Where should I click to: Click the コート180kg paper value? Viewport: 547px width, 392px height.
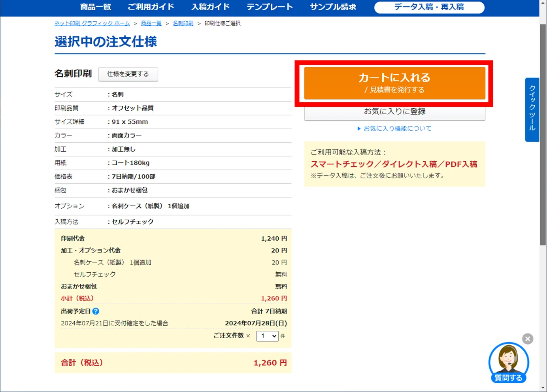(x=130, y=163)
